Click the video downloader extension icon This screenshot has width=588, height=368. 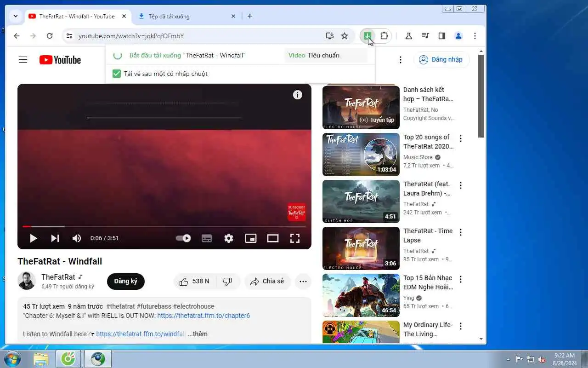coord(367,36)
